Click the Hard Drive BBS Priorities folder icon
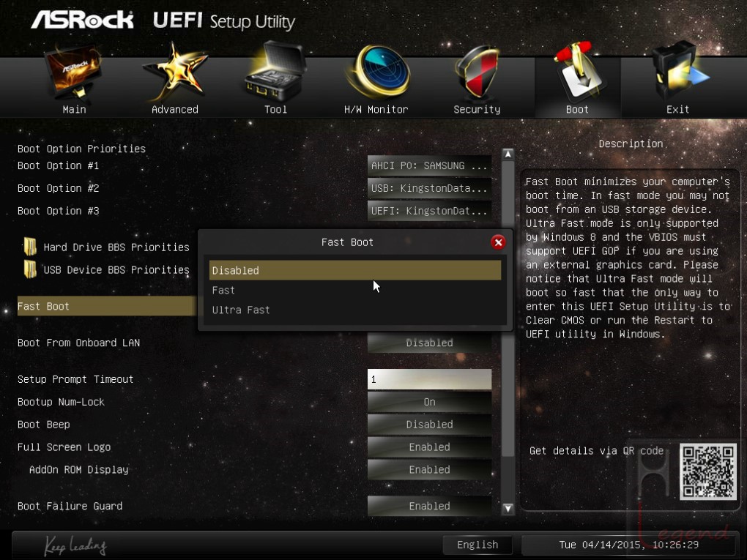The height and width of the screenshot is (560, 747). point(31,247)
